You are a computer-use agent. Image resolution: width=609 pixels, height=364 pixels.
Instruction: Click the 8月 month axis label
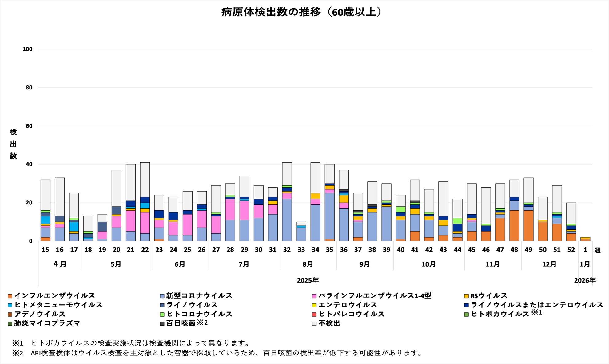click(x=308, y=264)
